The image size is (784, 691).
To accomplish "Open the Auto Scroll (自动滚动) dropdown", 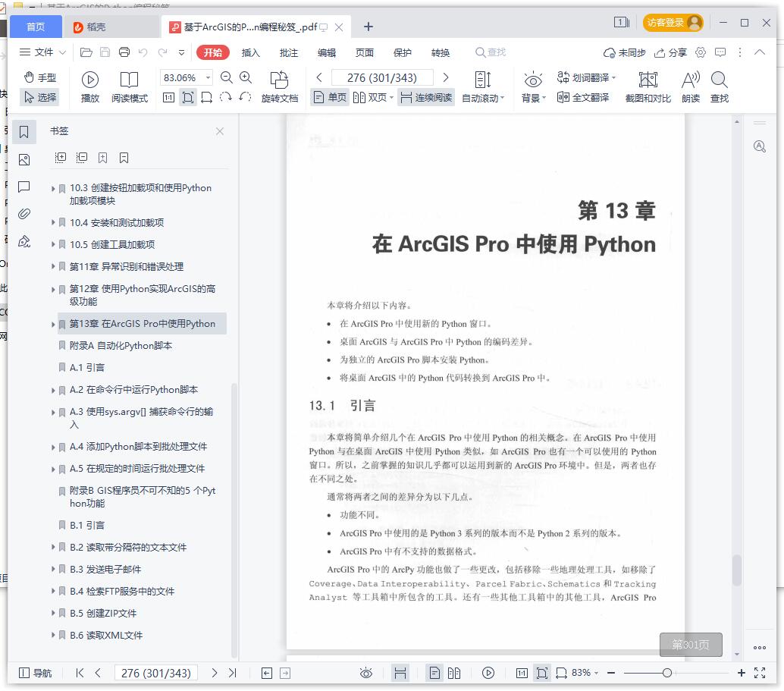I will (x=483, y=87).
